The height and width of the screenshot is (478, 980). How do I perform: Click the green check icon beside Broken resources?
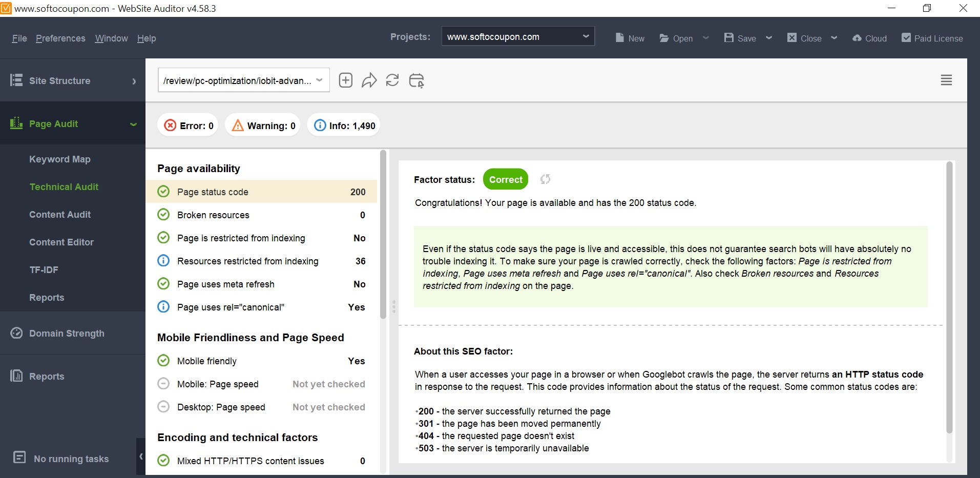[163, 215]
